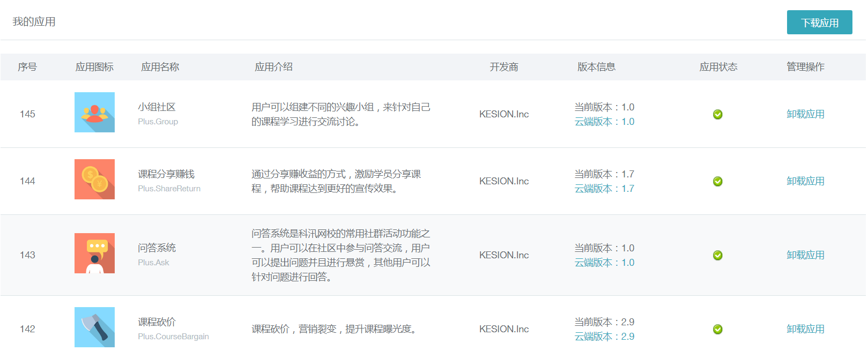868x358 pixels.
Task: Select the 我的应用 page title
Action: (x=34, y=22)
